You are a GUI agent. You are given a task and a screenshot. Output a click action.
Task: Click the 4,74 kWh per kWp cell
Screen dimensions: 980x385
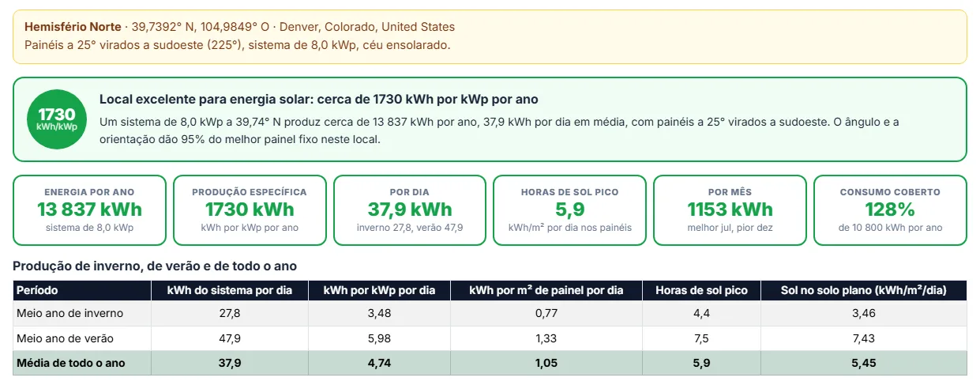coord(379,363)
